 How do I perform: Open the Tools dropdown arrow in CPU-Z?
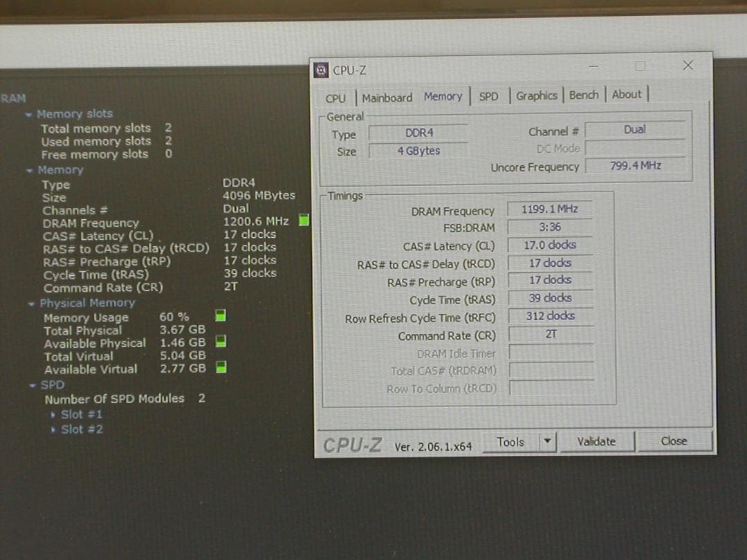tap(547, 442)
